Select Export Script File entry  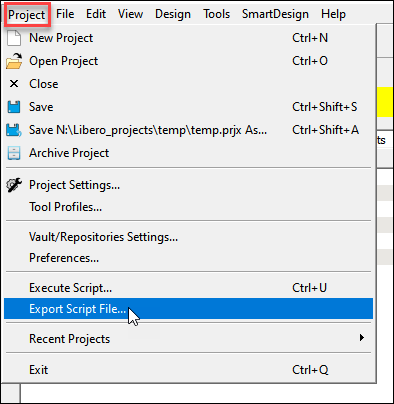188,309
